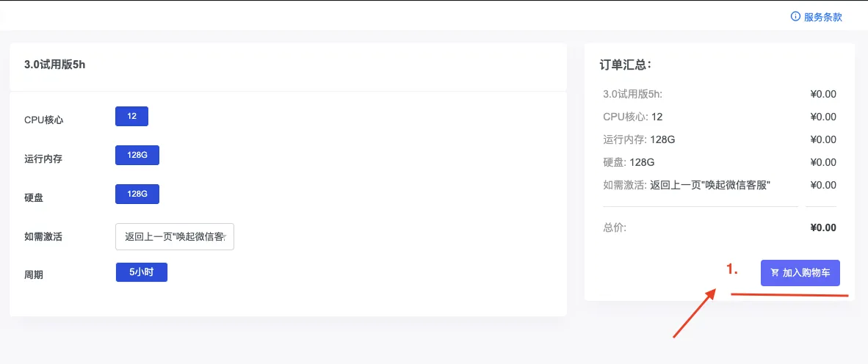This screenshot has width=868, height=364.
Task: Click the 加入购物车 button text
Action: tap(806, 273)
